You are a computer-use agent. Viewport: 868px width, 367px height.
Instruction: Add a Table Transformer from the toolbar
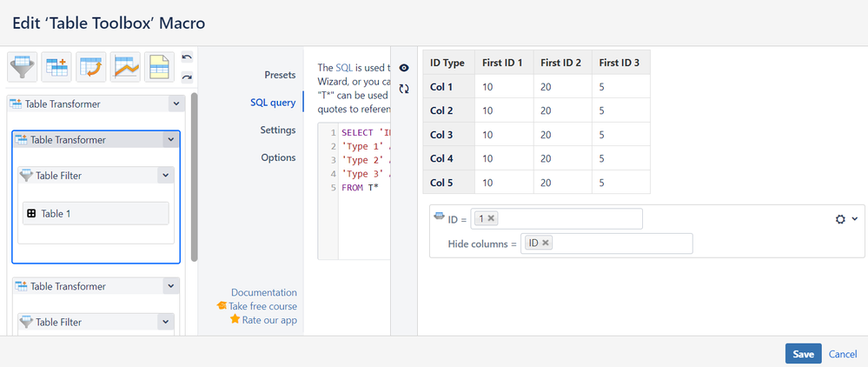[56, 65]
